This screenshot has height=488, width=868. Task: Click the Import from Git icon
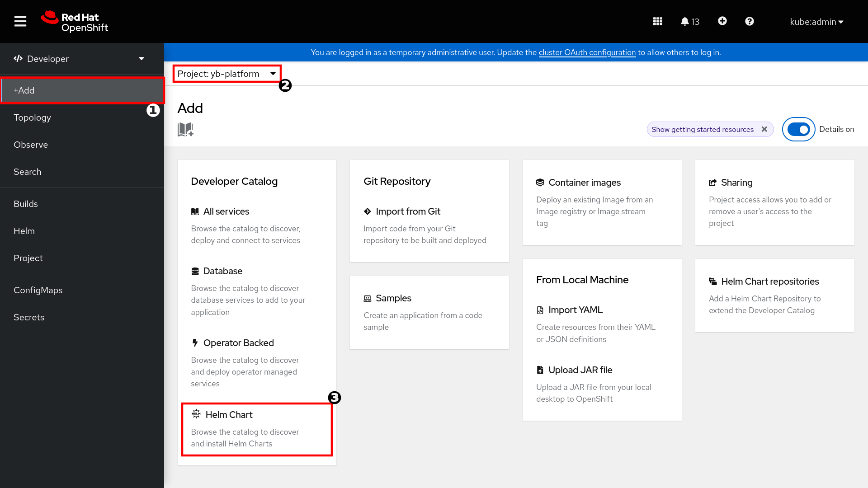[x=367, y=211]
